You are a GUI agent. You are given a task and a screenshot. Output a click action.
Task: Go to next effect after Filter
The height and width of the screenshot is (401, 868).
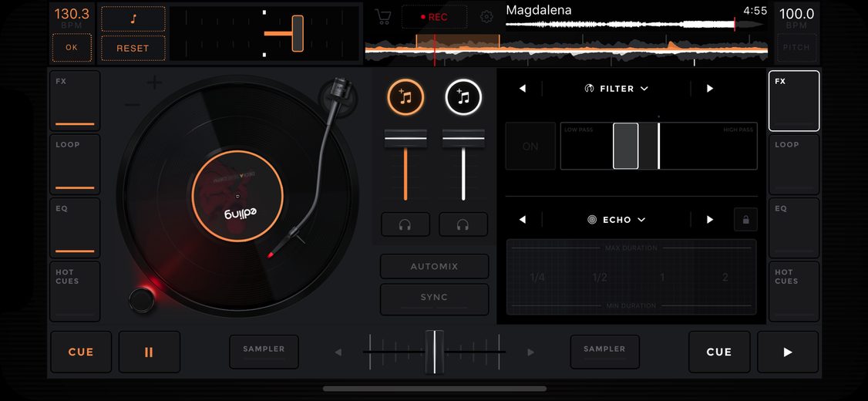(710, 89)
